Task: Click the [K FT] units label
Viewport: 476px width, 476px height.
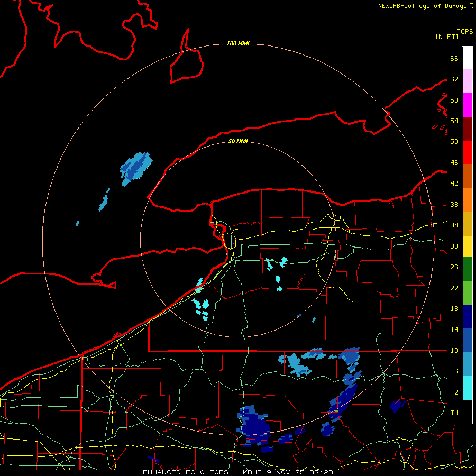Action: click(447, 36)
